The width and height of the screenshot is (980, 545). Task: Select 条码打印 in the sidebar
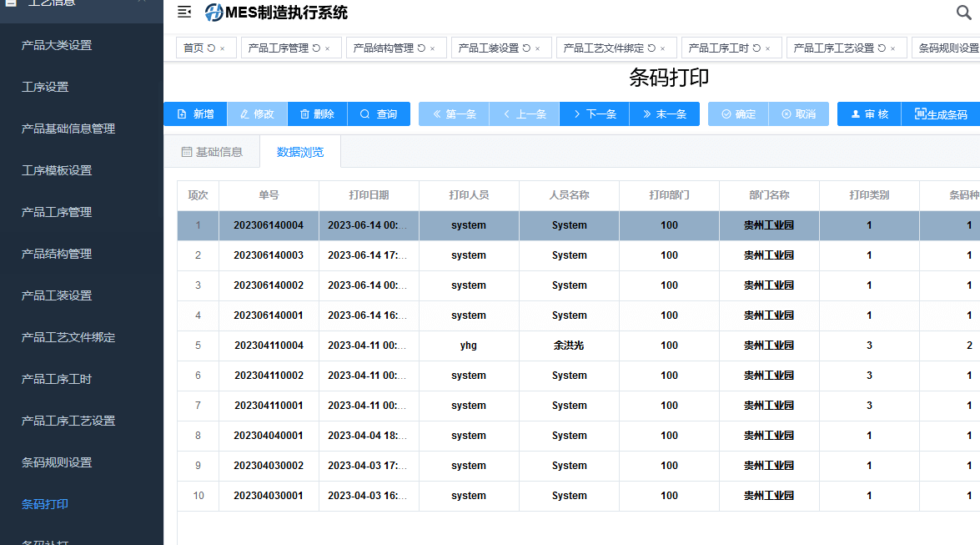pyautogui.click(x=45, y=504)
